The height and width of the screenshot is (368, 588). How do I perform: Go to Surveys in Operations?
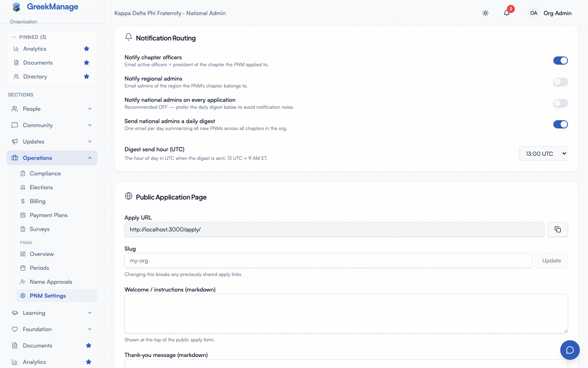(57, 229)
